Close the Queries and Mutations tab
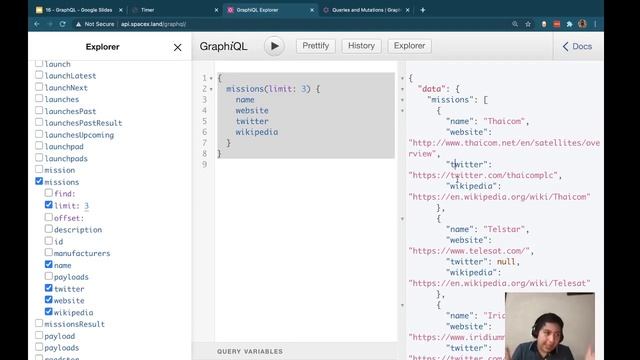 click(407, 10)
